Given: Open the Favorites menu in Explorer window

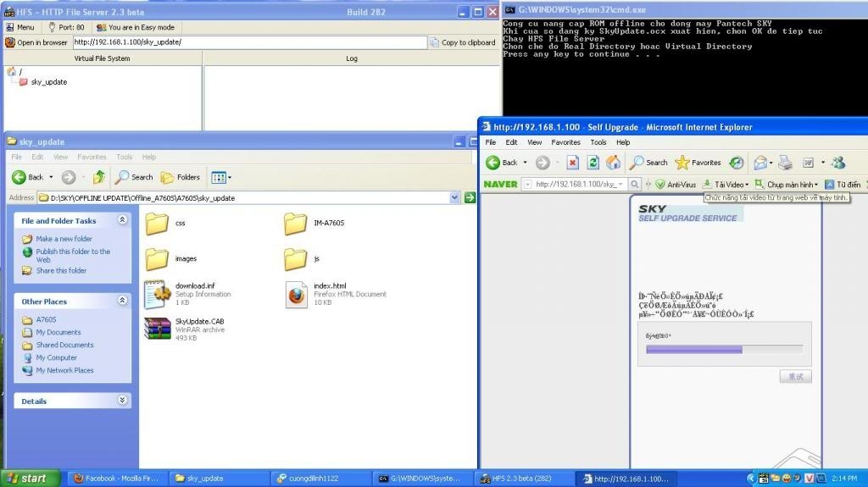Looking at the screenshot, I should tap(92, 158).
